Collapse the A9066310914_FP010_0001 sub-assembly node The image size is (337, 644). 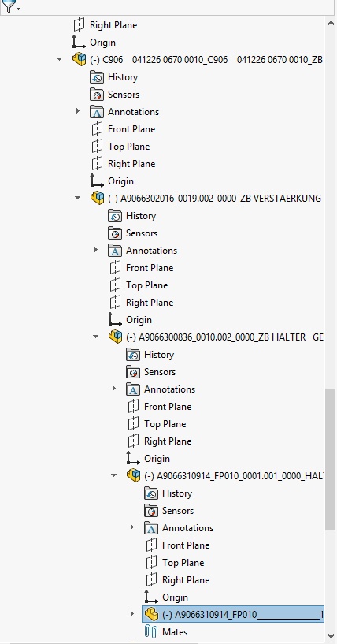pos(113,476)
